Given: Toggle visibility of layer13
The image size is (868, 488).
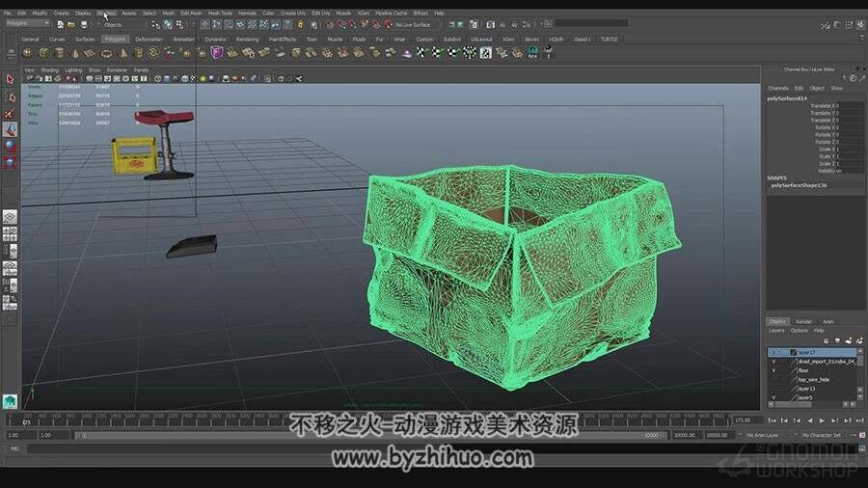Looking at the screenshot, I should pos(773,389).
